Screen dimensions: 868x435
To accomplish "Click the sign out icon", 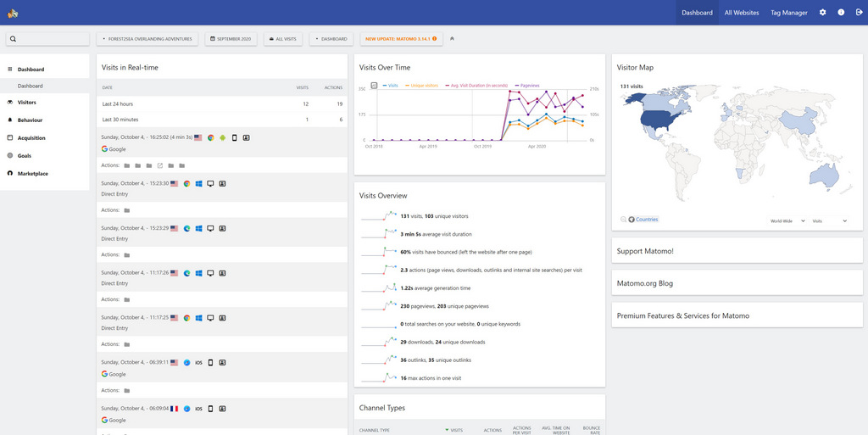I will tap(859, 13).
